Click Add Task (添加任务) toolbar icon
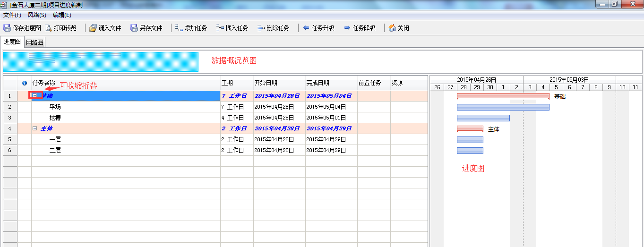Screen dimensions: 644x247 point(179,28)
